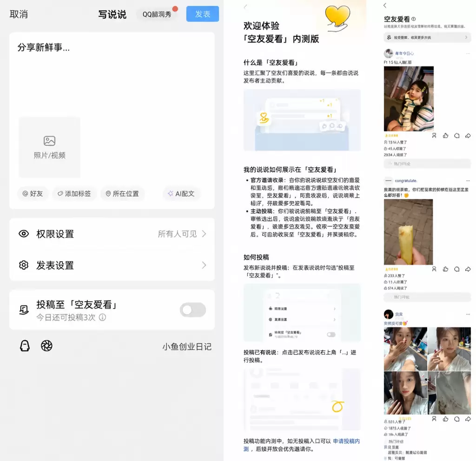Click the 什么是「空友爱看」 heading

(x=271, y=63)
